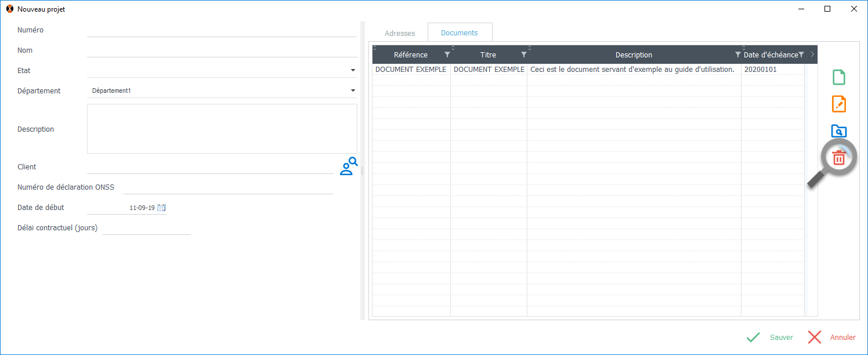Expand the Etat dropdown
The width and height of the screenshot is (868, 355).
tap(353, 71)
